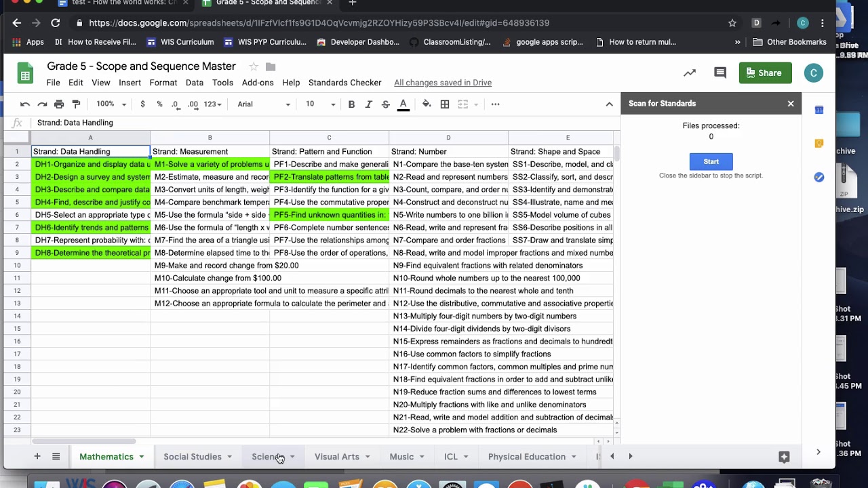Click the Explore button at bottom right
This screenshot has width=868, height=488.
pos(784,457)
